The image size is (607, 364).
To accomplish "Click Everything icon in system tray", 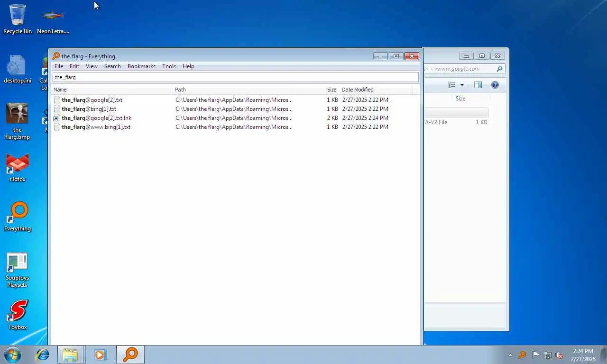I will tap(522, 355).
